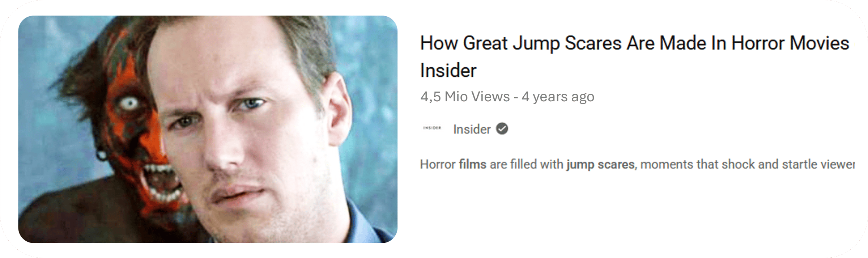
Task: Click the Insider channel logo avatar
Action: click(x=432, y=128)
